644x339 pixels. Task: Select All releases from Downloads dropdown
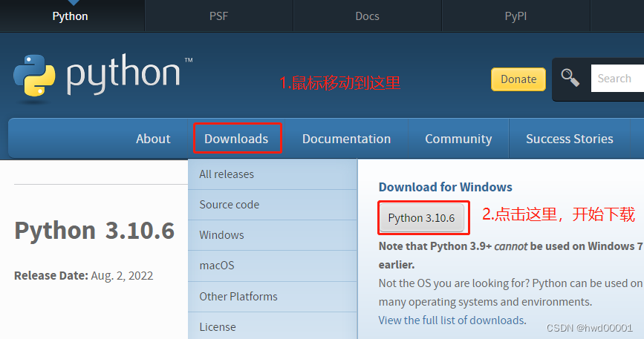click(273, 174)
